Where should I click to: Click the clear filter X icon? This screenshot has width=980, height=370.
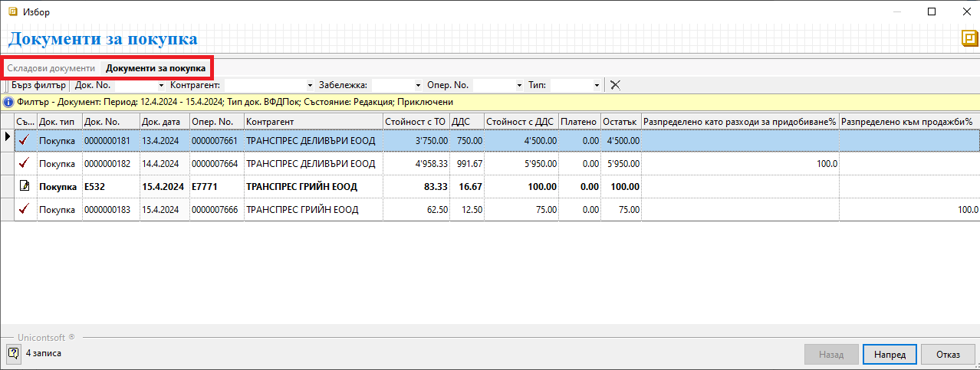tap(615, 85)
